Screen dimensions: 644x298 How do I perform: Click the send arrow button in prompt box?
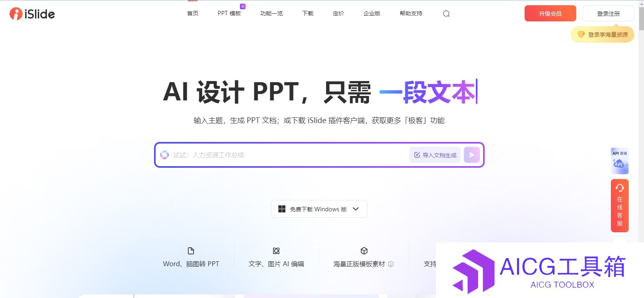click(x=472, y=155)
